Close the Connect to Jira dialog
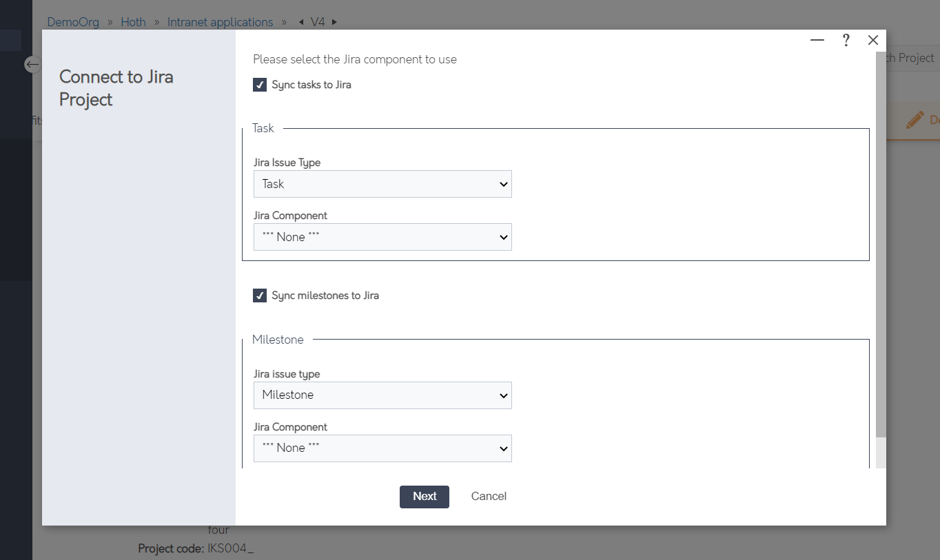The image size is (940, 560). (873, 40)
